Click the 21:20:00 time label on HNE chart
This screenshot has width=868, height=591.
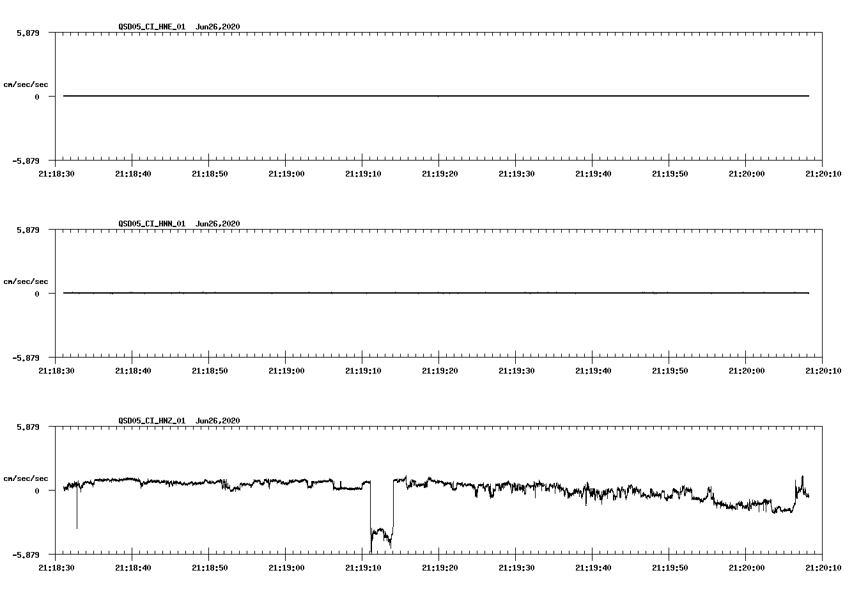(x=747, y=173)
